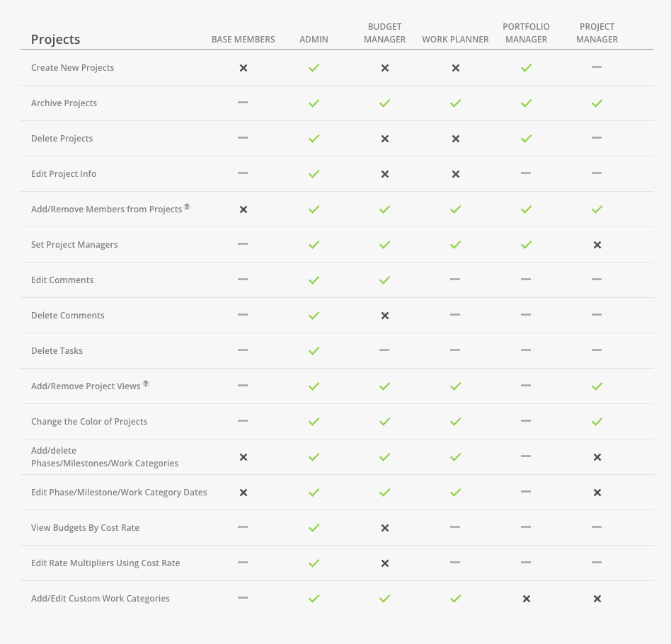Click Project Manager dash for Create New Projects

(597, 67)
